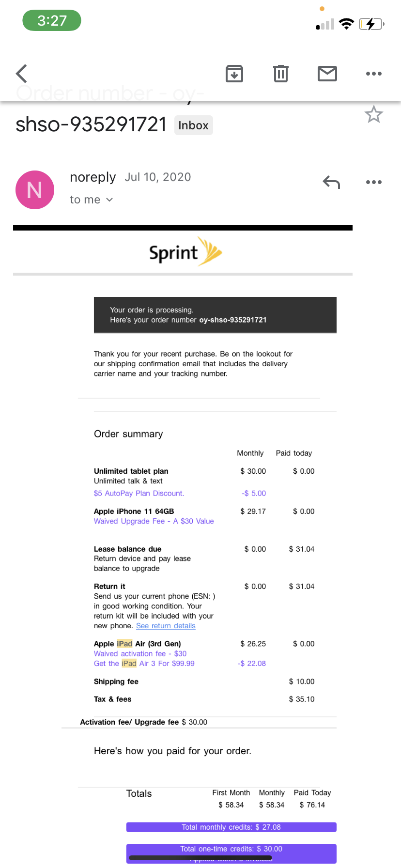Tap Waived Upgrade Fee - A $30 Value
This screenshot has height=868, width=401.
click(154, 521)
